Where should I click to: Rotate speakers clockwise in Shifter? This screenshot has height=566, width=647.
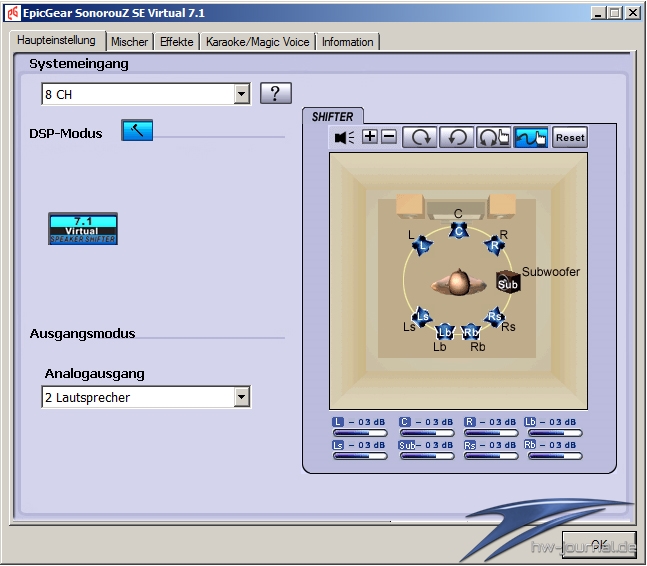point(419,137)
